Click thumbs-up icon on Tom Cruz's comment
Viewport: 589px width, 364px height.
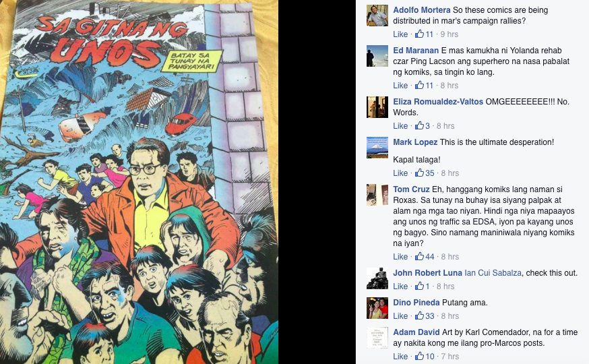420,257
